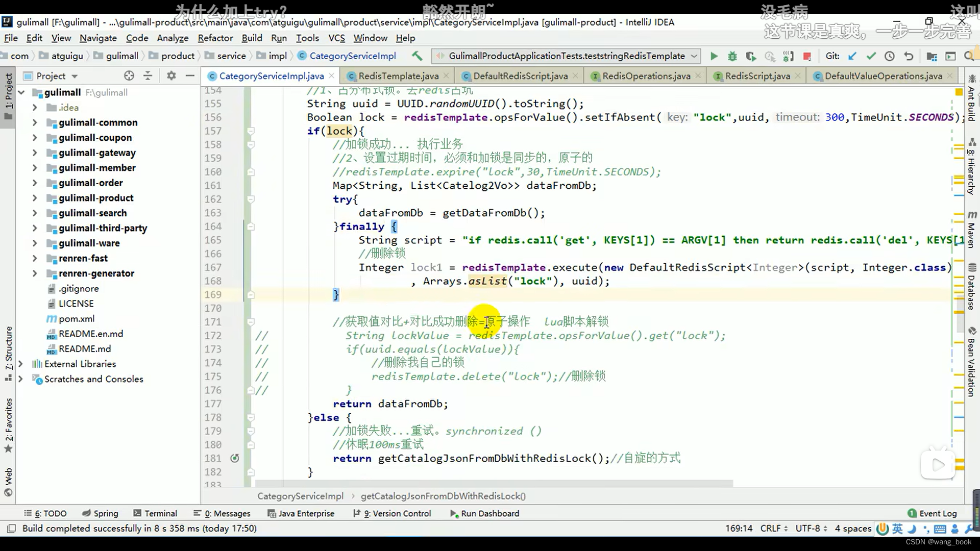Viewport: 980px width, 551px height.
Task: Click the Spring panel icon
Action: coord(106,513)
